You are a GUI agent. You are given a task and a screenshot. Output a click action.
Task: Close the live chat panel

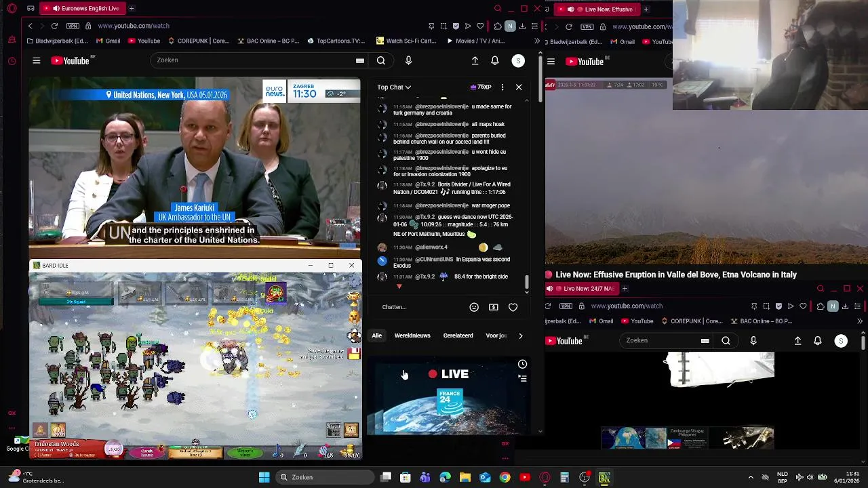pos(519,87)
